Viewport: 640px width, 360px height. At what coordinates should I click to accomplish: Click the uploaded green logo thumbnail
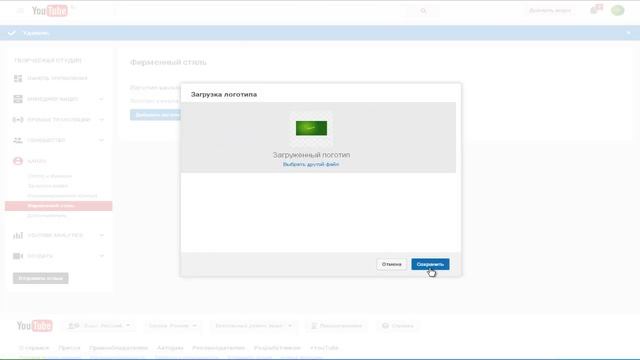pyautogui.click(x=311, y=128)
